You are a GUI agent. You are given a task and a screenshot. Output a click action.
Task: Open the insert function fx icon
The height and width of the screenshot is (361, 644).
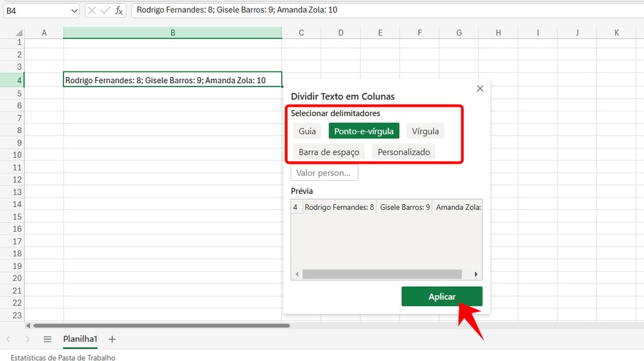(x=118, y=10)
